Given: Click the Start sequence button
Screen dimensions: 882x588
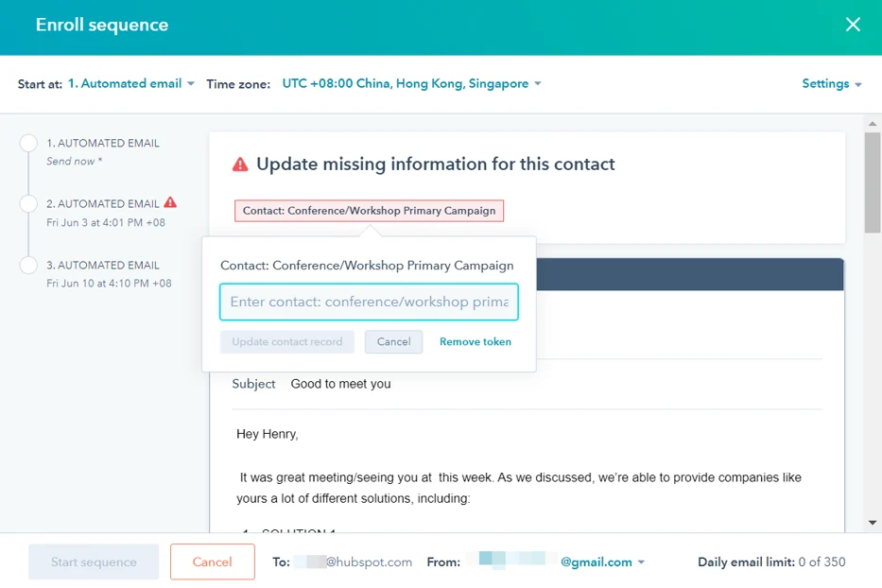Looking at the screenshot, I should [94, 562].
